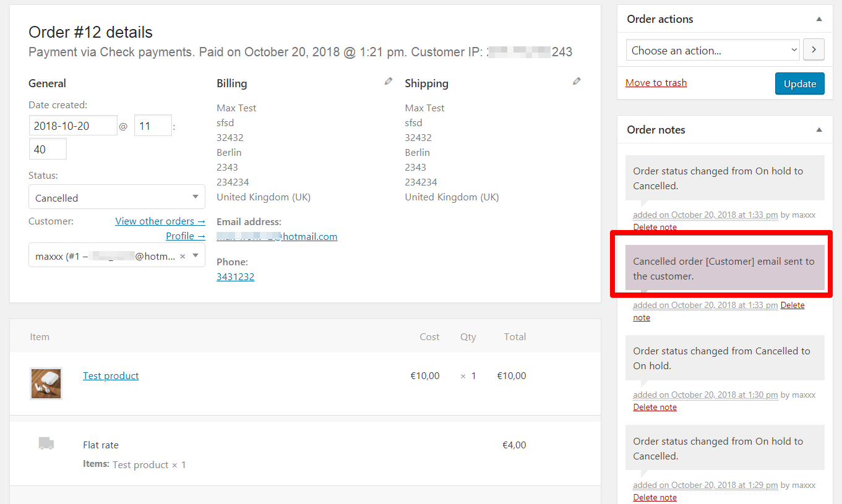Click the phone number 3431232

point(235,276)
